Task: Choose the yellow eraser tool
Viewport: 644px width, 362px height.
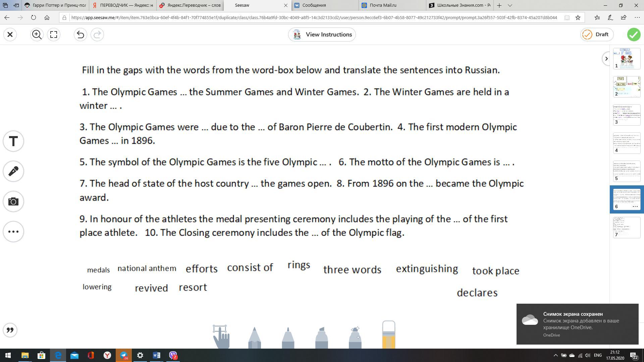Action: coord(388,335)
